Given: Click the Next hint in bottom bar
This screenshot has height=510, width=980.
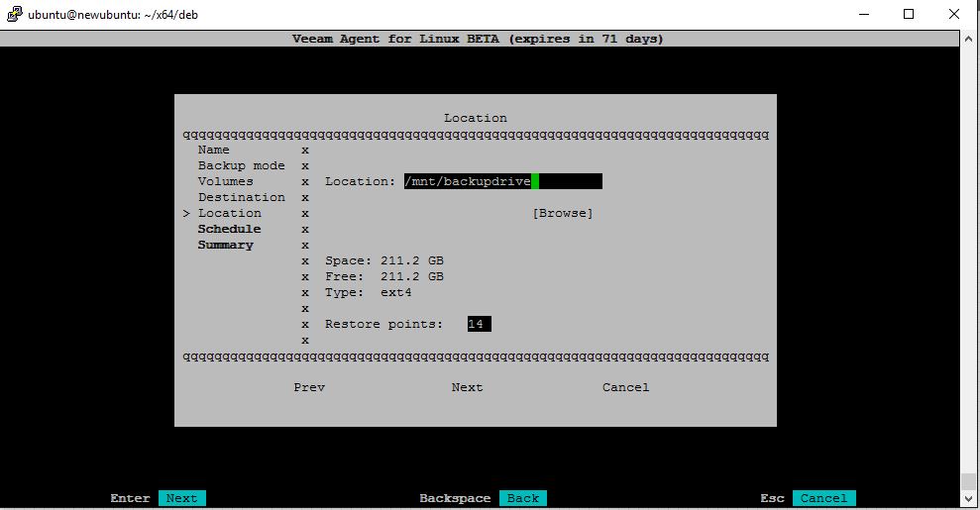Looking at the screenshot, I should pos(182,498).
